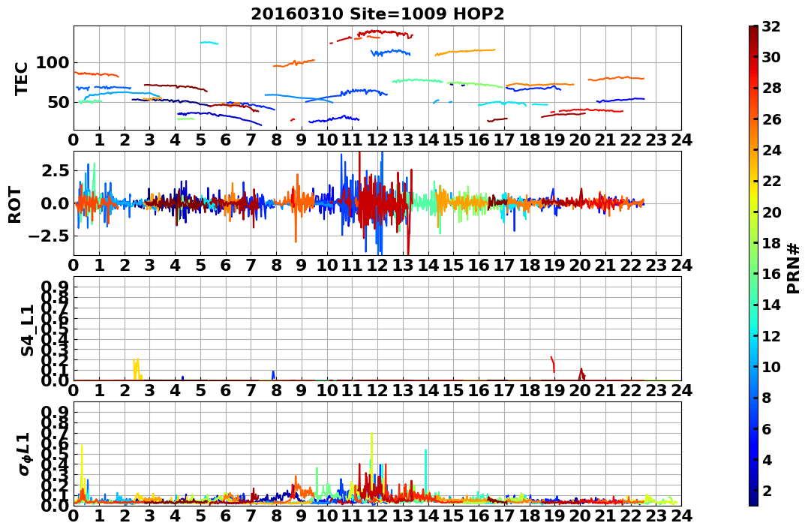808x532 pixels.
Task: Click hour 23 tick under σφL1 panel
Action: coord(656,515)
